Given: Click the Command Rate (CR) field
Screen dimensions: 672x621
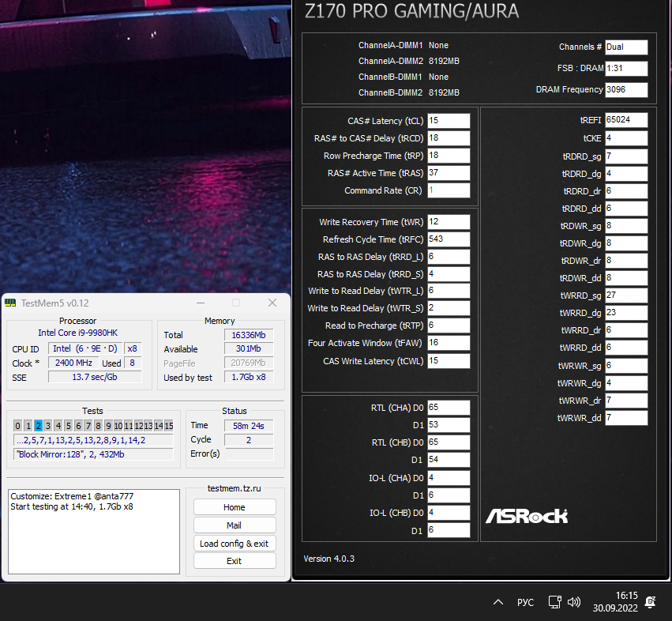Looking at the screenshot, I should pyautogui.click(x=449, y=190).
